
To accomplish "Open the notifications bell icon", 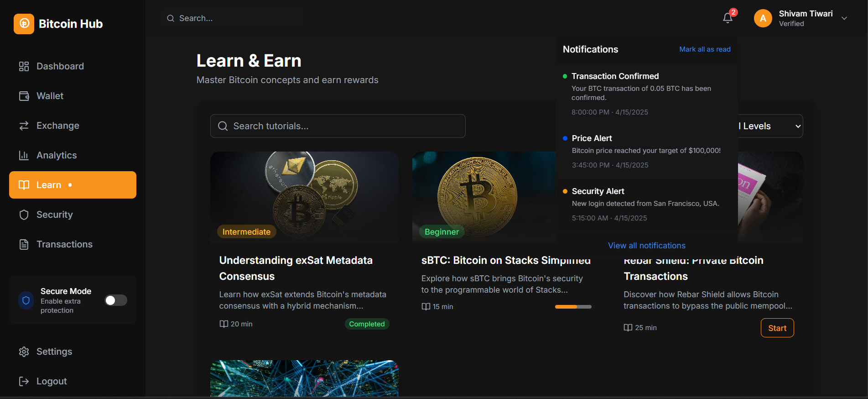I will tap(728, 18).
